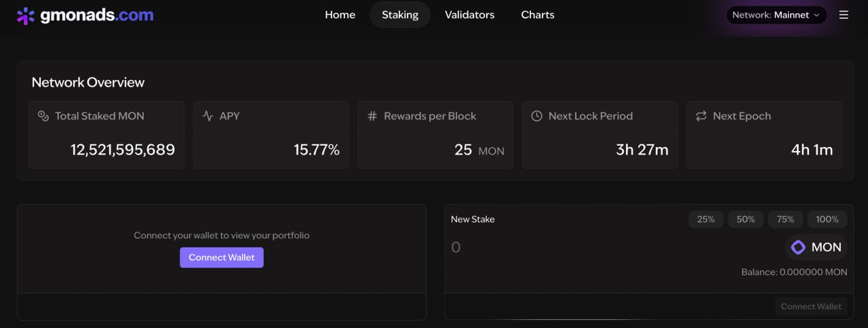
Task: Go to the Home tab
Action: 340,15
